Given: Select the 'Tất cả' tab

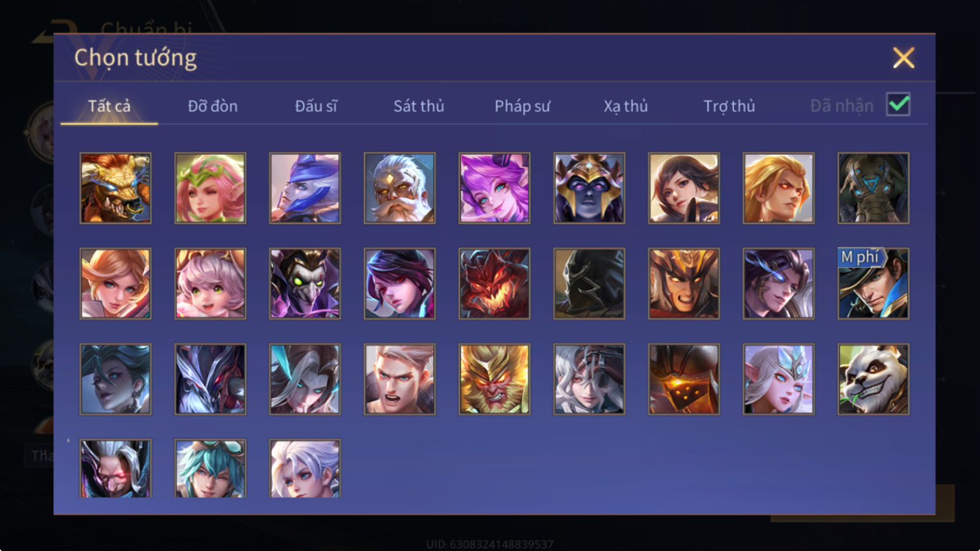Looking at the screenshot, I should click(x=109, y=106).
